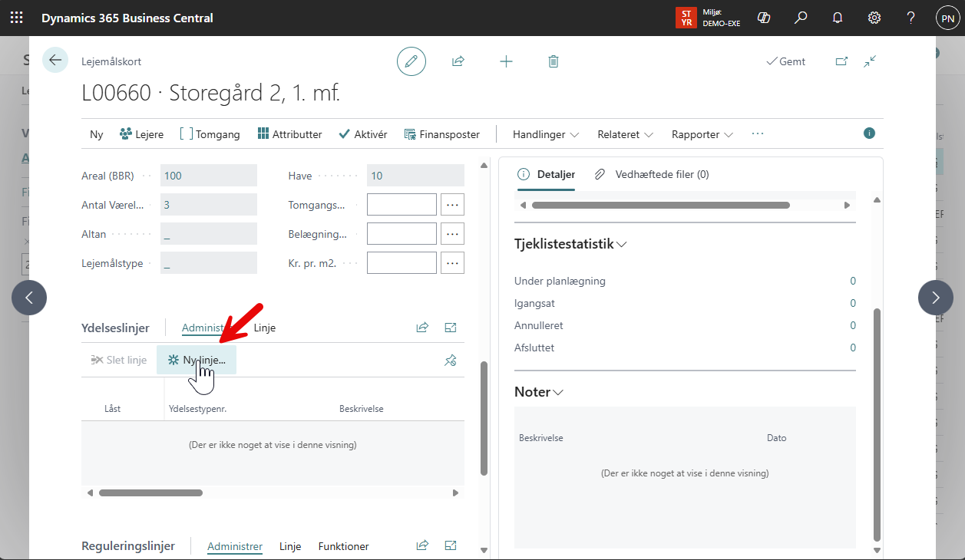Click the Tomgangs input field

tap(402, 205)
